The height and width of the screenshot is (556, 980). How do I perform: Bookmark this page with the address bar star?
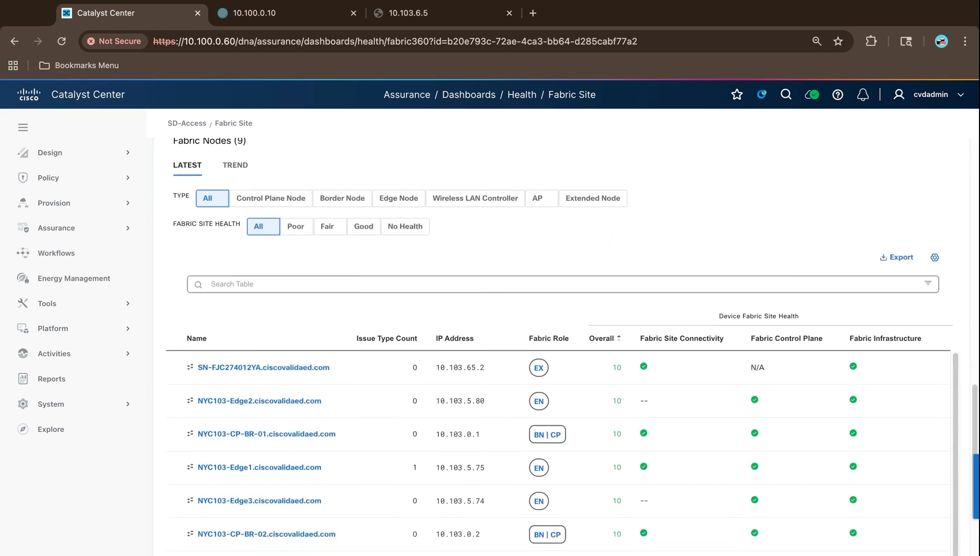click(x=838, y=41)
